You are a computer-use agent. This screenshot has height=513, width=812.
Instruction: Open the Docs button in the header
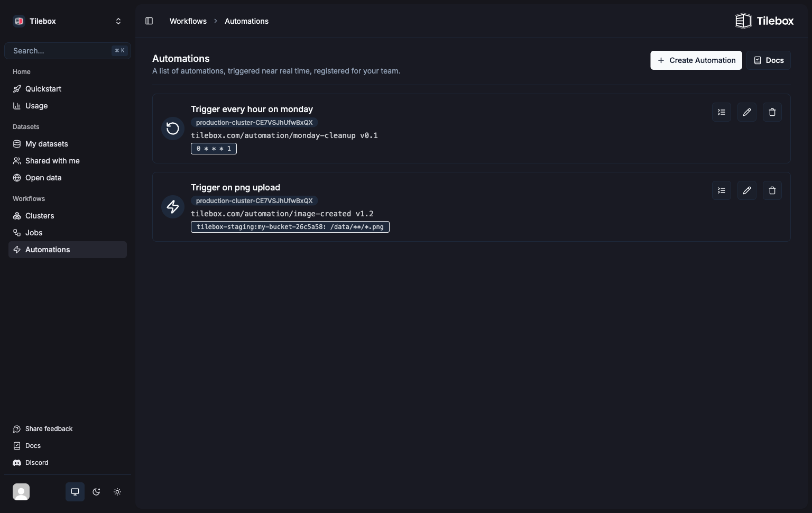click(x=768, y=60)
